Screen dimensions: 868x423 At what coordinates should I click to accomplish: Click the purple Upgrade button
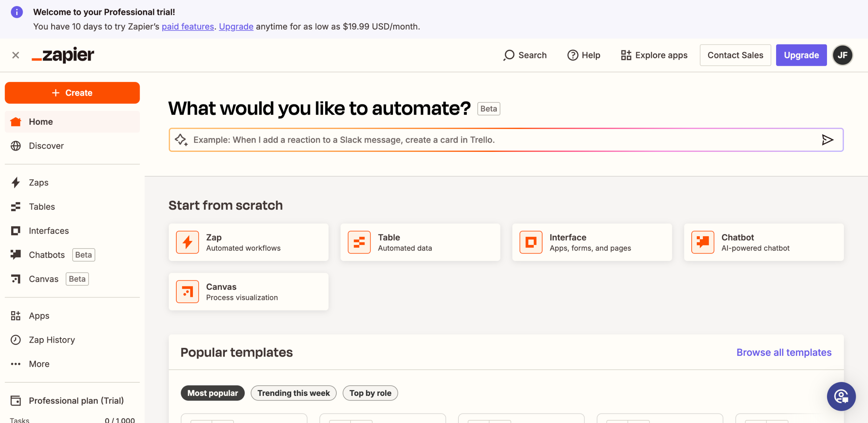[801, 55]
